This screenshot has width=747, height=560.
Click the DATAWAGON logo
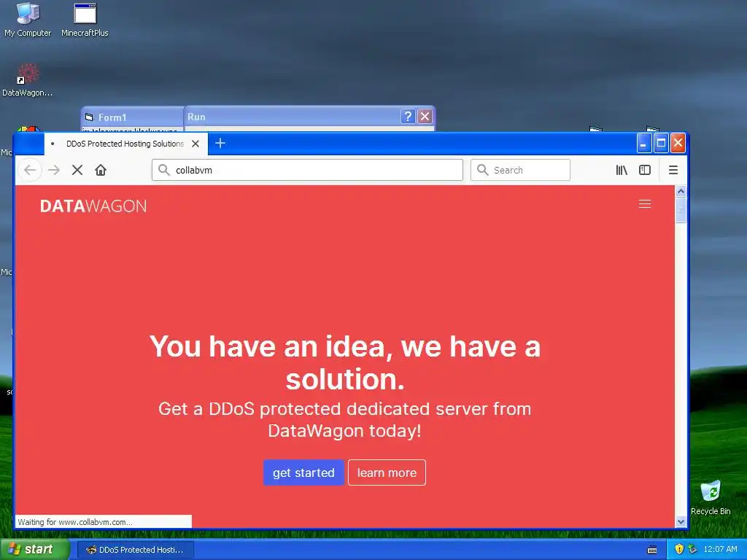[93, 206]
